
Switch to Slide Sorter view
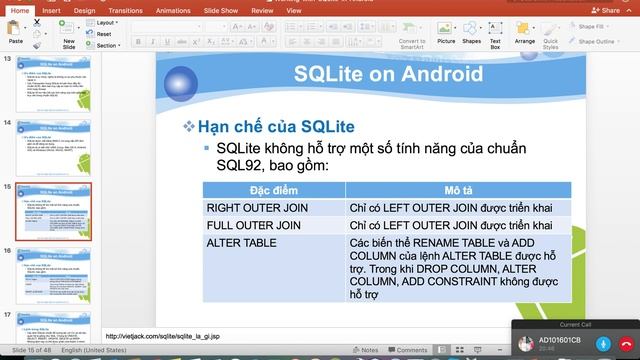[460, 350]
